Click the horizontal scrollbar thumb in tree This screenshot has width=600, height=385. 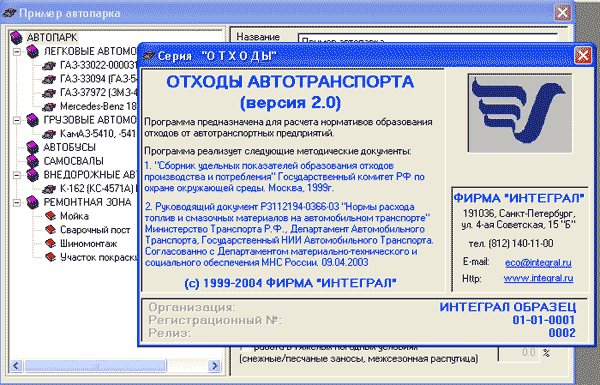click(96, 365)
